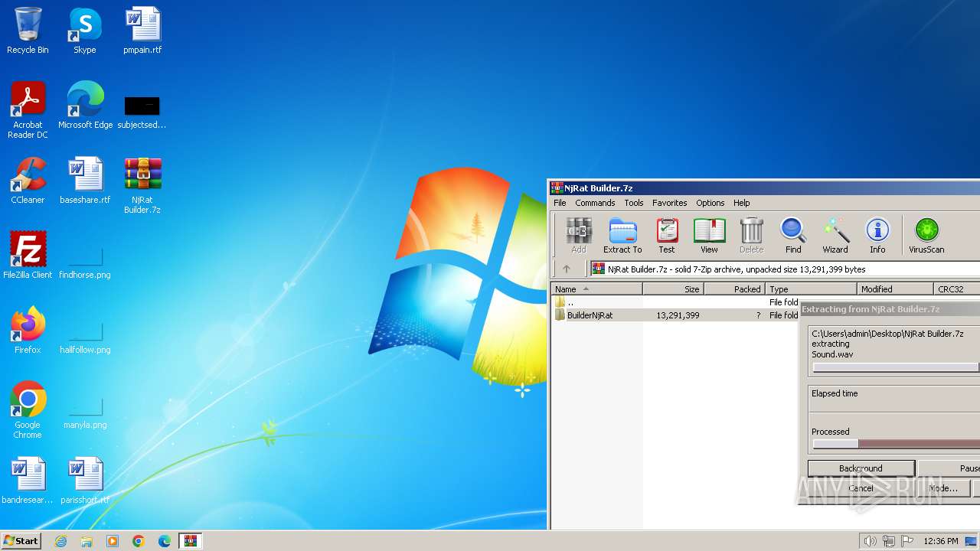Sort the list by Type column
The height and width of the screenshot is (551, 980).
(x=811, y=289)
